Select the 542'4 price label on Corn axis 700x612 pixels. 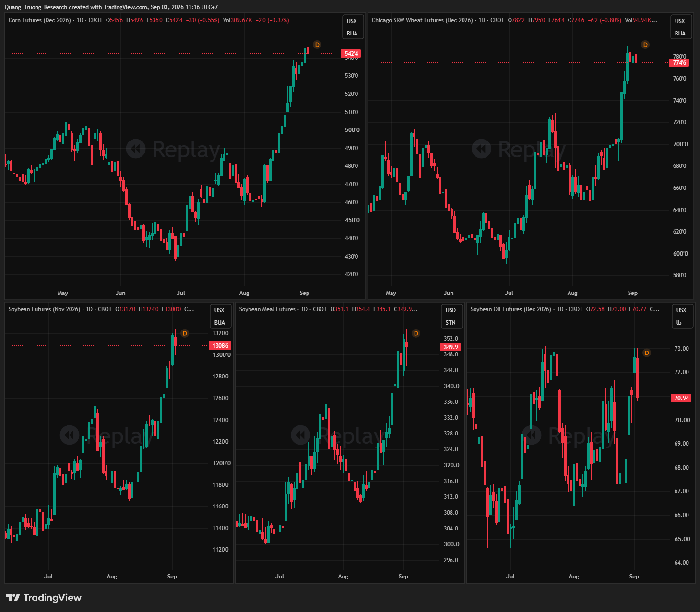coord(351,54)
